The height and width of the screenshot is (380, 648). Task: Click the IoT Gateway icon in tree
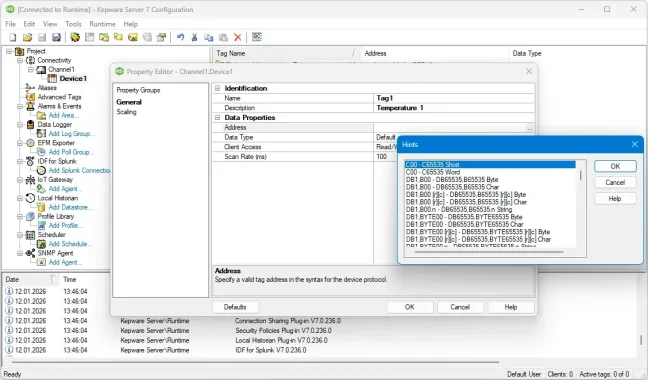30,180
